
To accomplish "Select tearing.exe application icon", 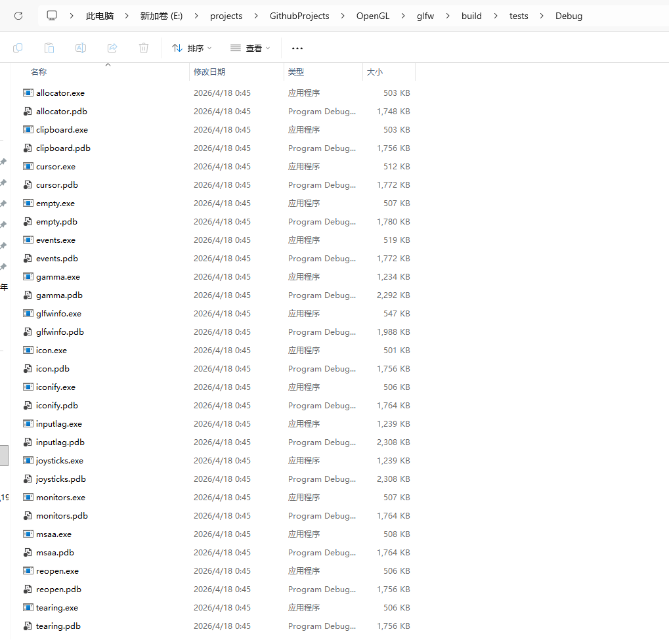I will click(28, 608).
